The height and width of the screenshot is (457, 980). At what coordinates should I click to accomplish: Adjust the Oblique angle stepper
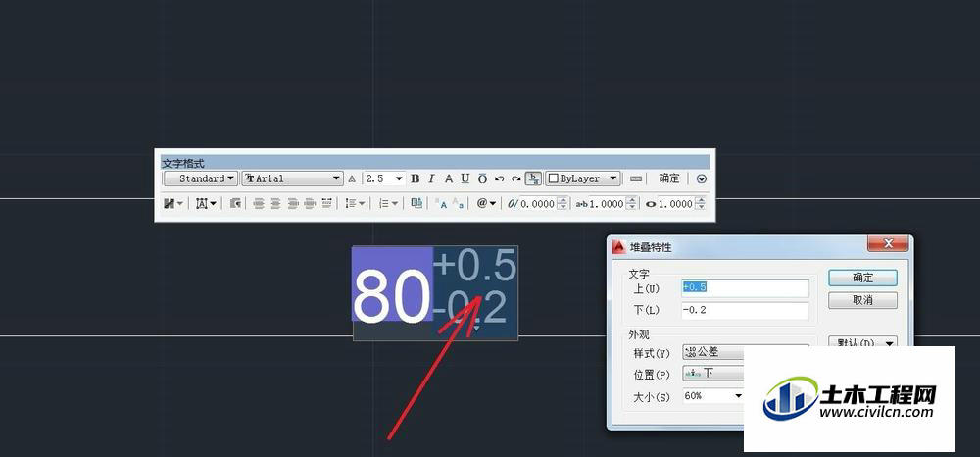click(x=563, y=204)
